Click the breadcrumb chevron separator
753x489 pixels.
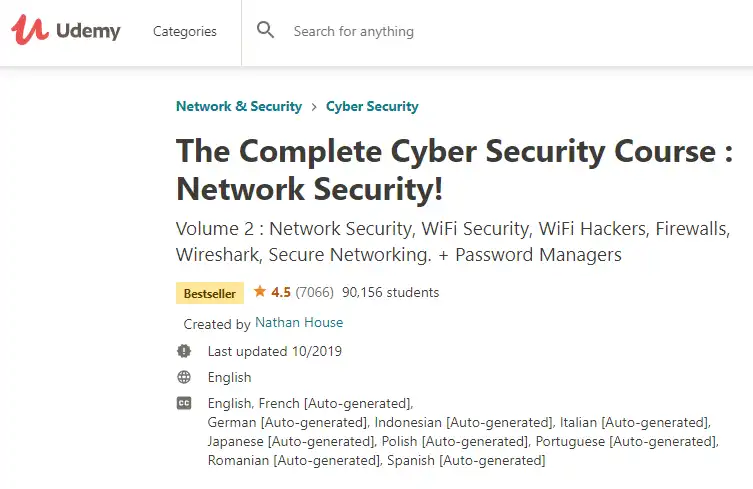pos(314,106)
